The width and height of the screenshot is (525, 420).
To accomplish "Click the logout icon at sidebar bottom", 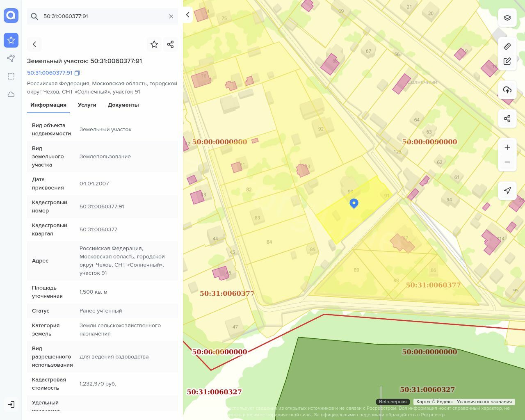I will pyautogui.click(x=11, y=404).
